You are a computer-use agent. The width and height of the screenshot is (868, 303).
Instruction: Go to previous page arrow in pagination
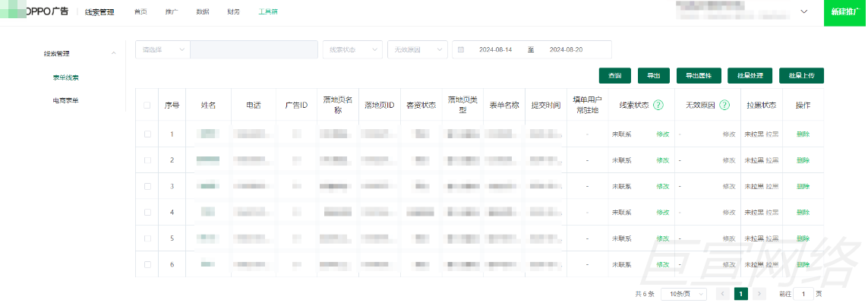pos(722,294)
